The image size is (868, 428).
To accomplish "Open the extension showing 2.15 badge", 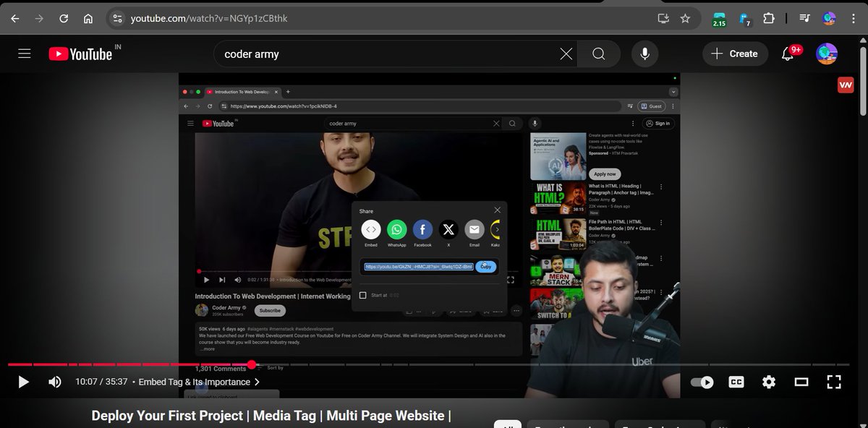I will click(719, 20).
